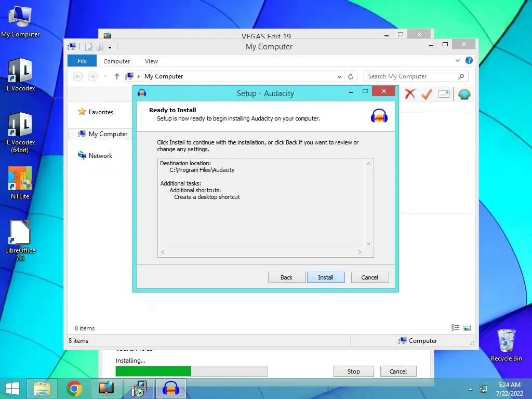Open the quick access toolbar dropdown
Viewport: 532px width, 399px height.
click(110, 47)
